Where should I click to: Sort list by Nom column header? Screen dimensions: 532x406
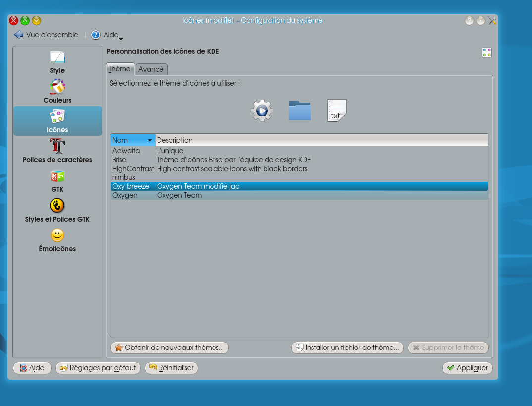click(133, 140)
